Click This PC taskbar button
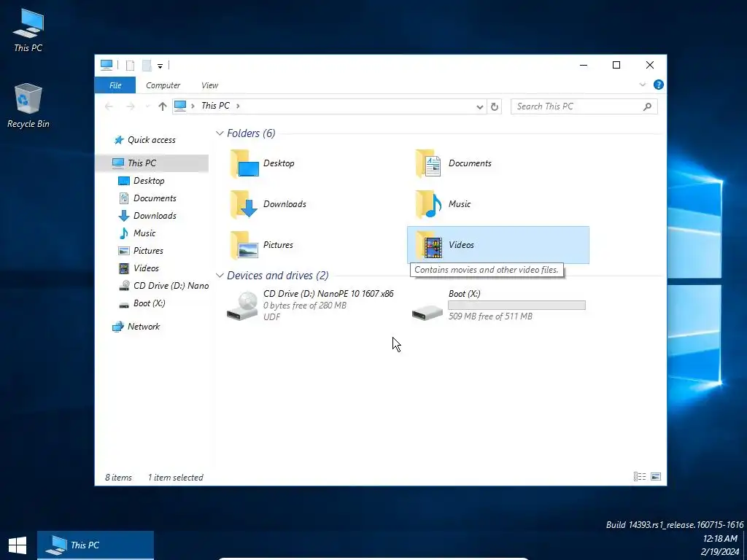This screenshot has height=560, width=747. coord(96,545)
